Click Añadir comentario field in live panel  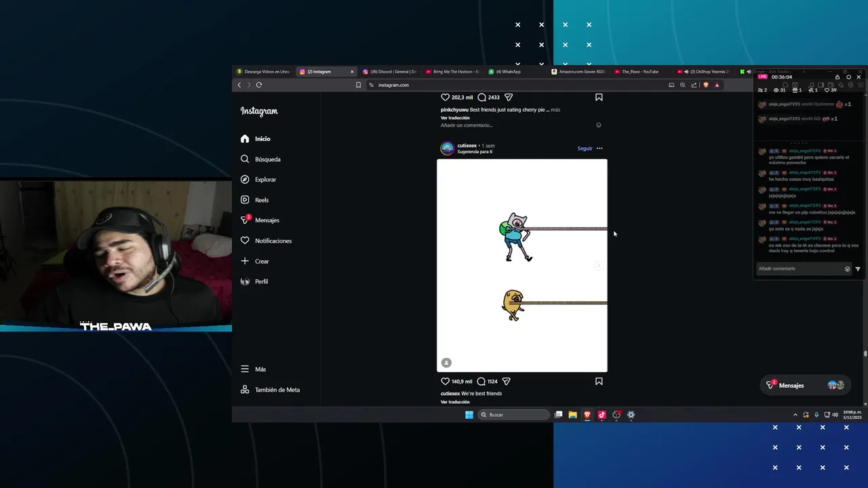point(800,269)
